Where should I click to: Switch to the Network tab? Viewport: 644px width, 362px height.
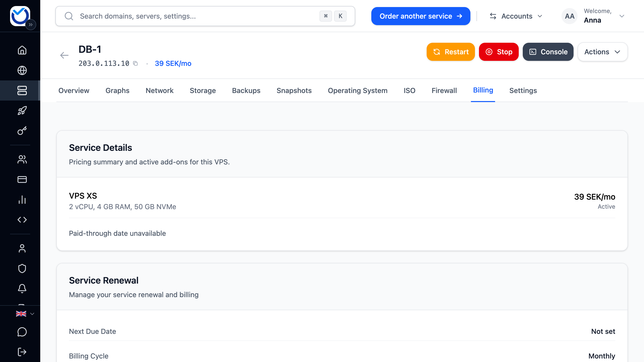pyautogui.click(x=159, y=90)
